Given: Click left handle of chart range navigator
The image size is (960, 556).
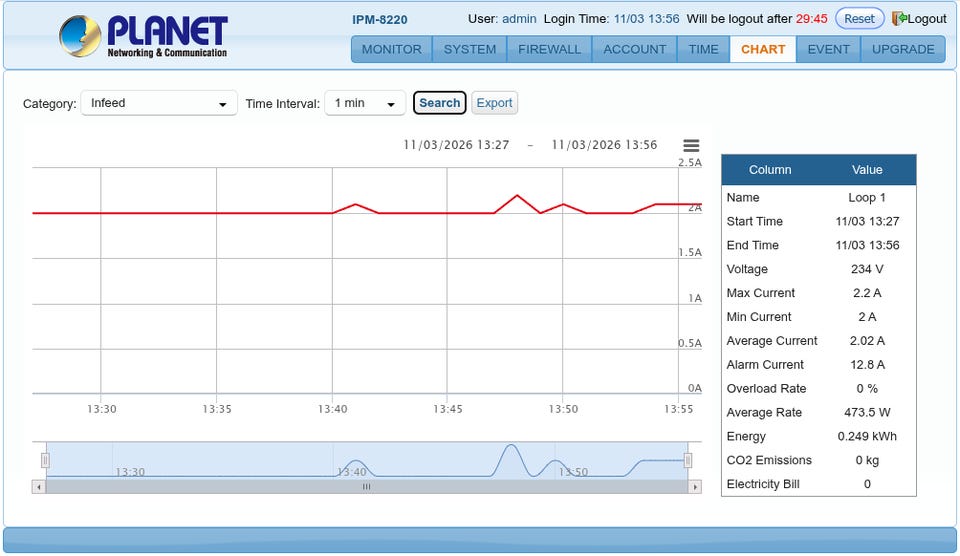Looking at the screenshot, I should pyautogui.click(x=45, y=460).
